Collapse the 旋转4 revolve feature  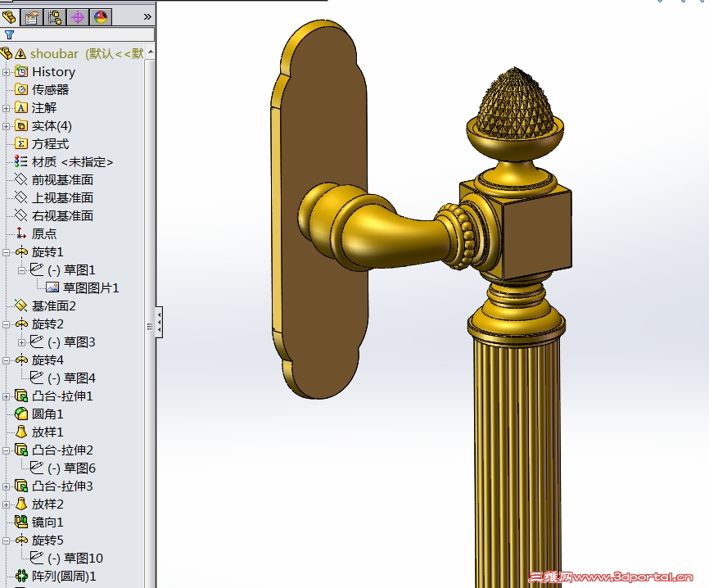click(x=6, y=360)
